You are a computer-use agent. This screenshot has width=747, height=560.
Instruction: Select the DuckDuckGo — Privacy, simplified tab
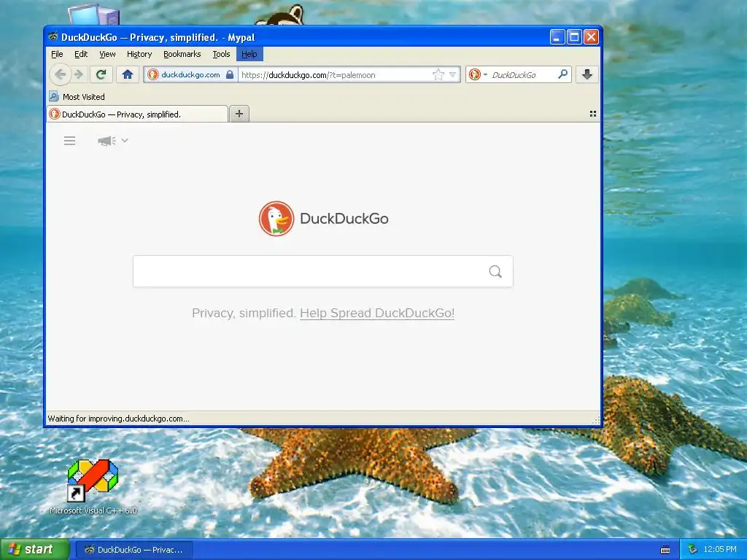coord(137,114)
